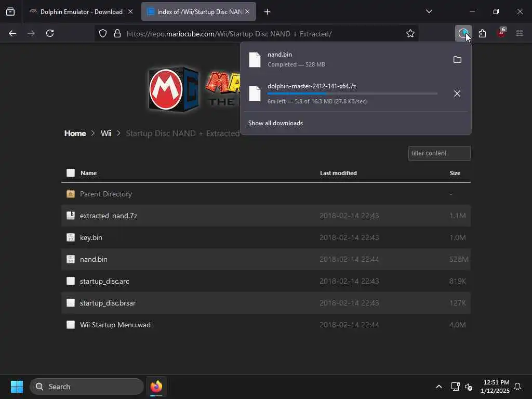This screenshot has height=399, width=532.
Task: Open tracking protection shield icon
Action: [103, 34]
